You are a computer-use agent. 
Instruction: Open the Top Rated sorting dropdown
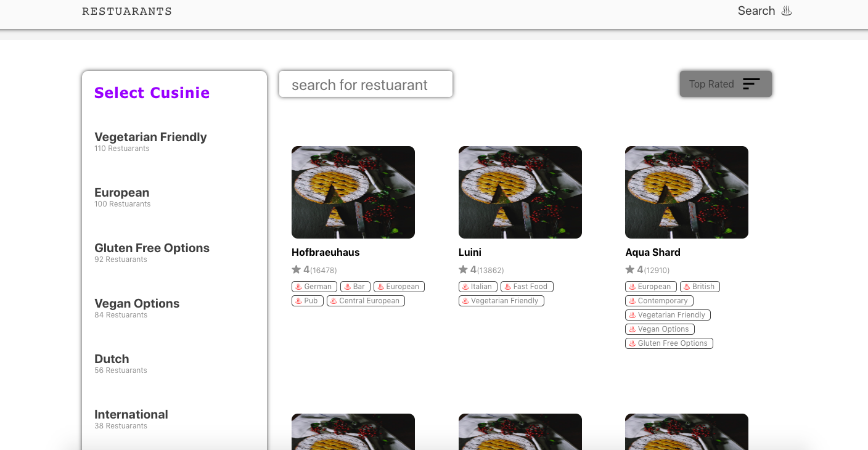[726, 83]
